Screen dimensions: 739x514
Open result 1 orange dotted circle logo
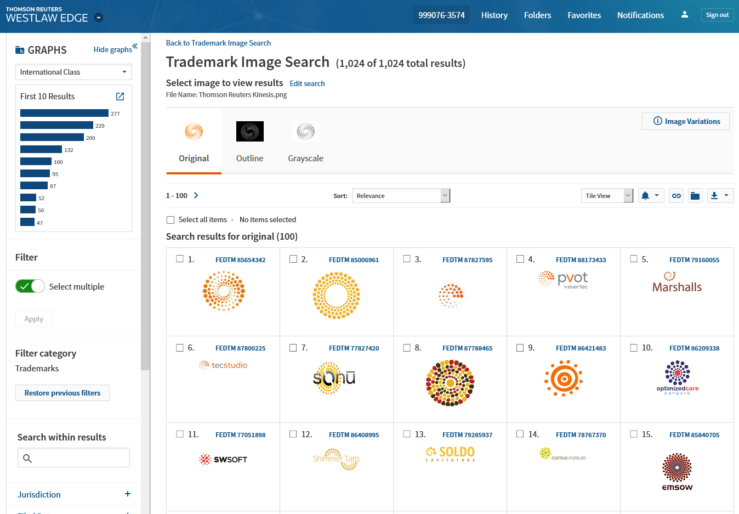[x=223, y=291]
